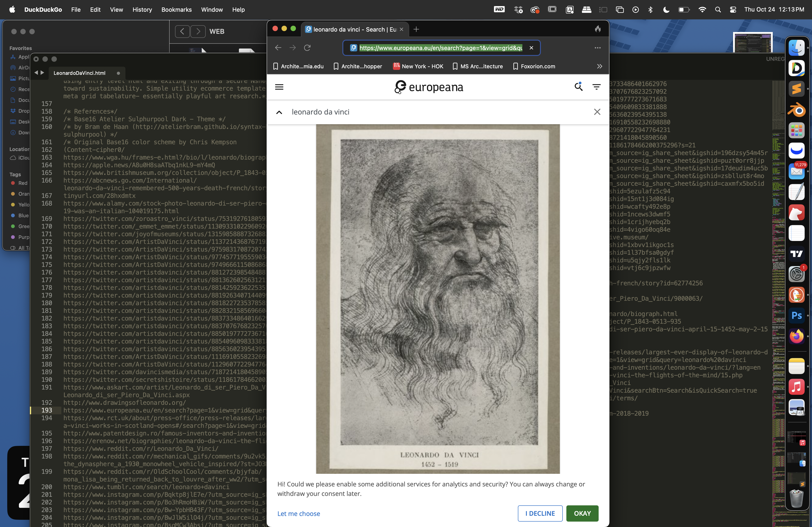The image size is (812, 527).
Task: Open the Bookmarks menu
Action: click(x=176, y=9)
